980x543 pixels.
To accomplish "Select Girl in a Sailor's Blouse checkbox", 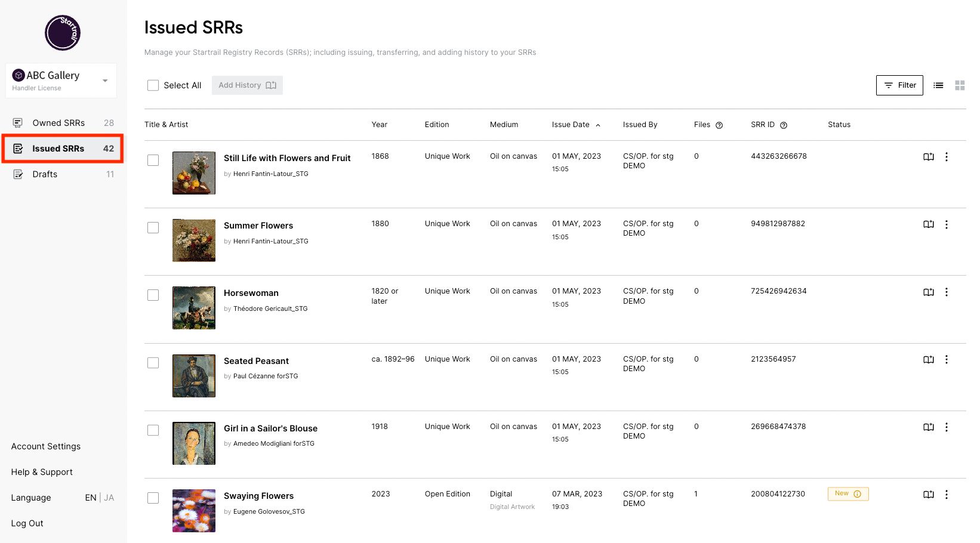I will (153, 430).
